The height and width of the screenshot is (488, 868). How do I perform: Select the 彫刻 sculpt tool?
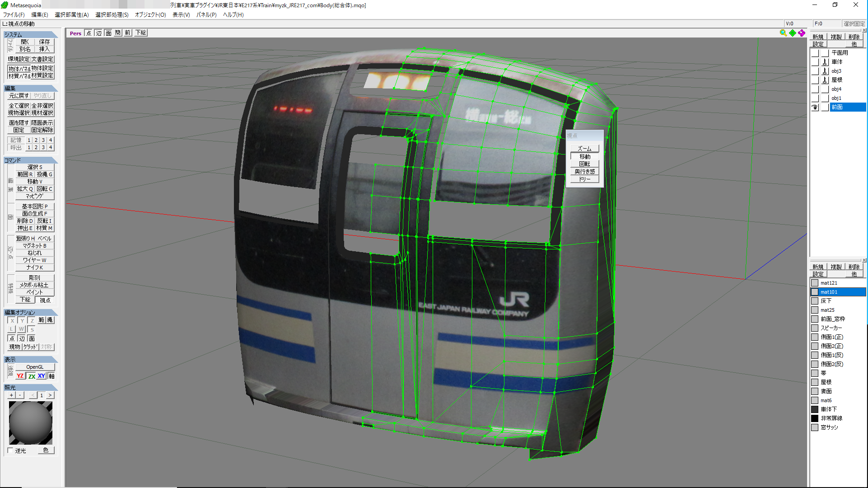click(35, 277)
